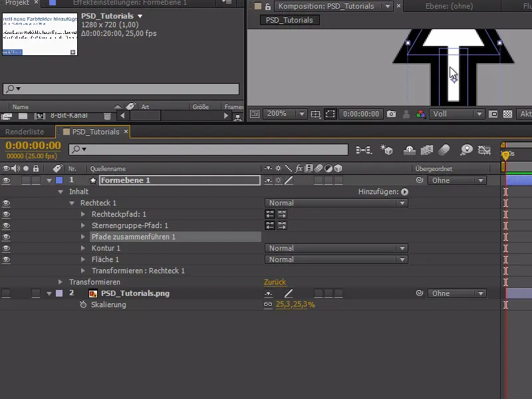Enable the motion blur timeline switch
The image size is (532, 399).
point(445,150)
